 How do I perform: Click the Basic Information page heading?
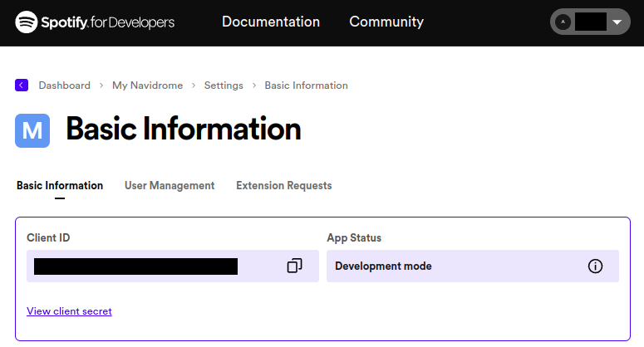click(183, 130)
